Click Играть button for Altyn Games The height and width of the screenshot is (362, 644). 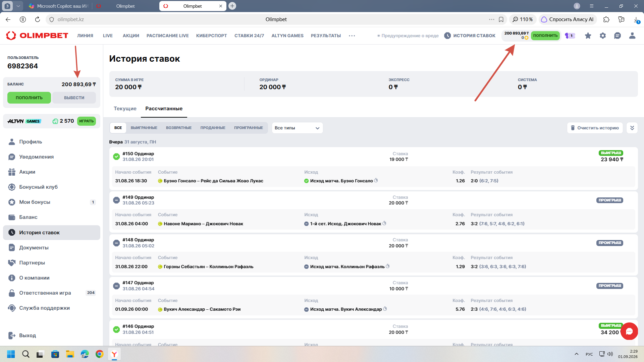pyautogui.click(x=87, y=121)
